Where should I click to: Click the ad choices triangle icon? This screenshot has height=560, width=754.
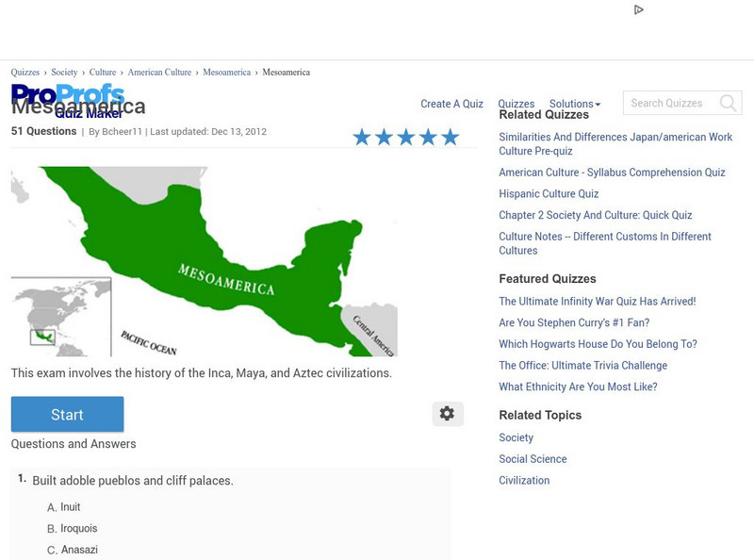pyautogui.click(x=639, y=9)
